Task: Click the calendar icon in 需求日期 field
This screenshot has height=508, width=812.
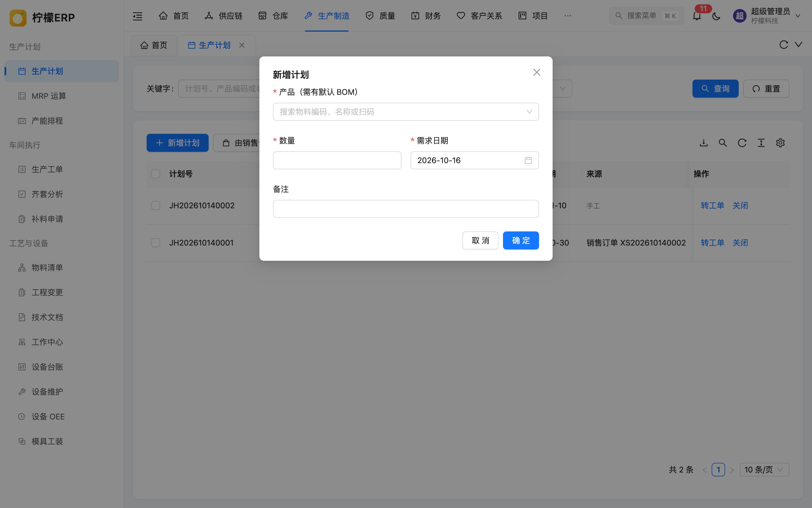Action: 528,160
